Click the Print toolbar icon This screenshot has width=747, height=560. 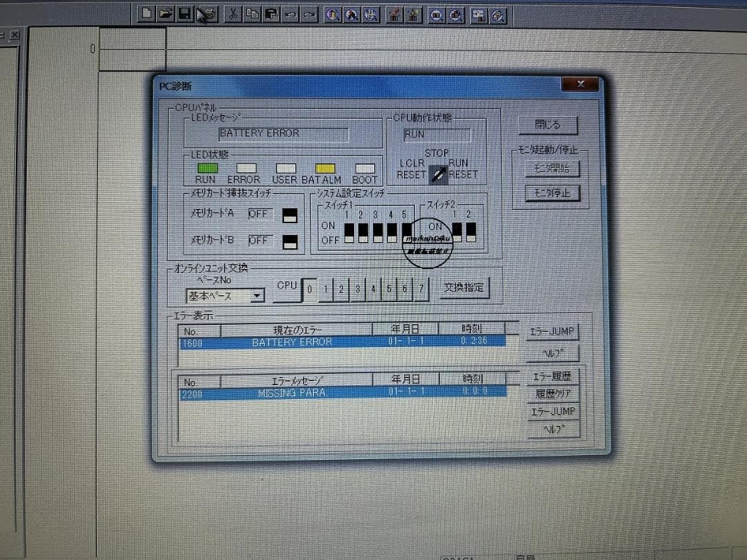point(203,12)
